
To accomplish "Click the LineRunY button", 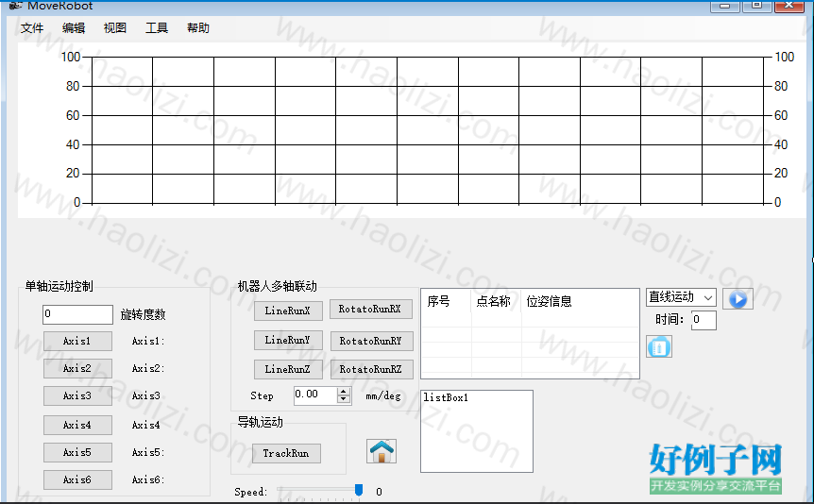I will [288, 341].
